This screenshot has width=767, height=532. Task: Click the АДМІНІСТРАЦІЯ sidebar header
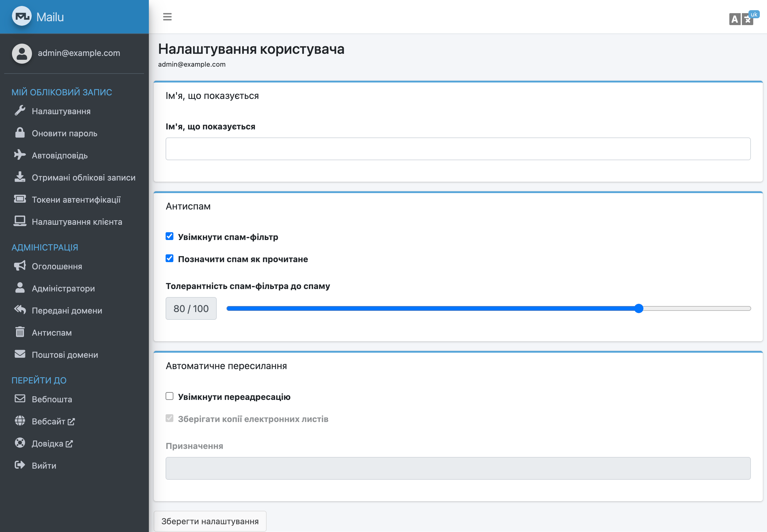pyautogui.click(x=45, y=247)
